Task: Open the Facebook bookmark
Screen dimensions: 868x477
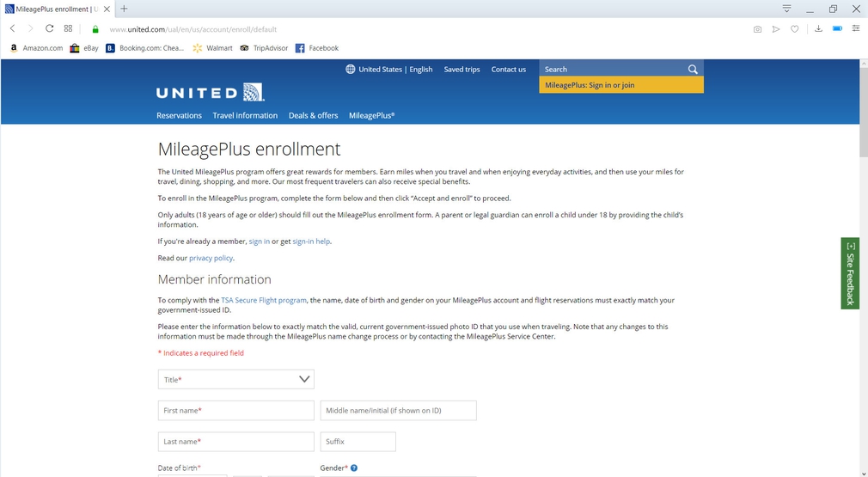Action: (x=317, y=48)
